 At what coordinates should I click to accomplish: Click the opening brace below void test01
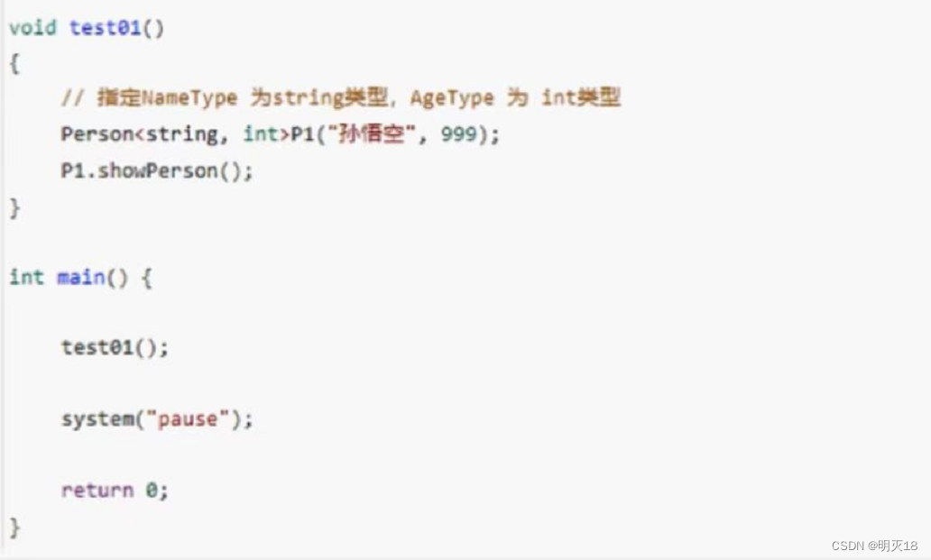click(14, 65)
